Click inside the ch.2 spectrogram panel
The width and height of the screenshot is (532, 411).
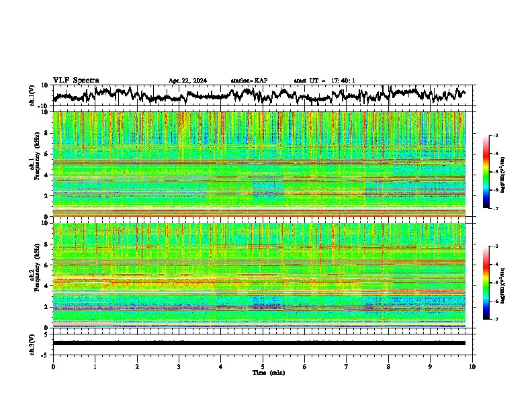259,275
